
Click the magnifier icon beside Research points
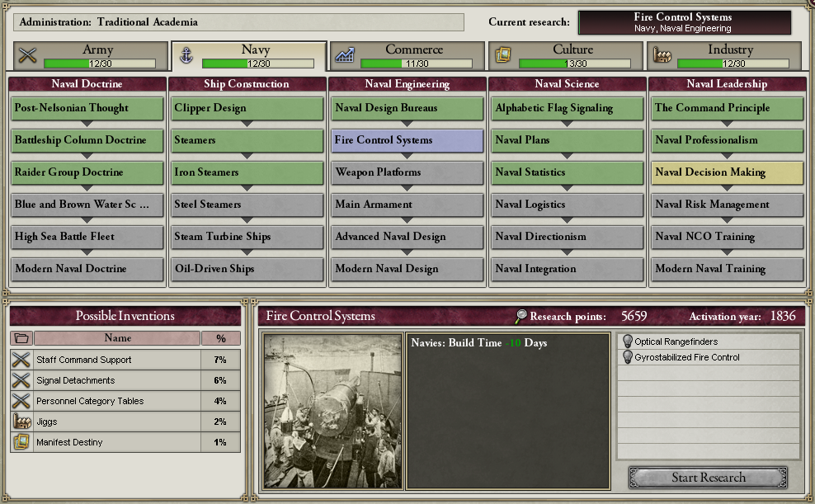pos(521,316)
